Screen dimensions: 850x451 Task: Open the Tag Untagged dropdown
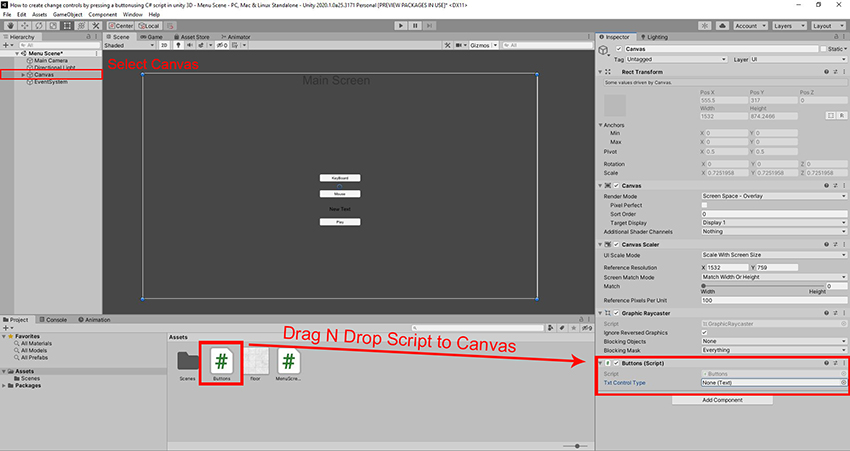coord(677,60)
